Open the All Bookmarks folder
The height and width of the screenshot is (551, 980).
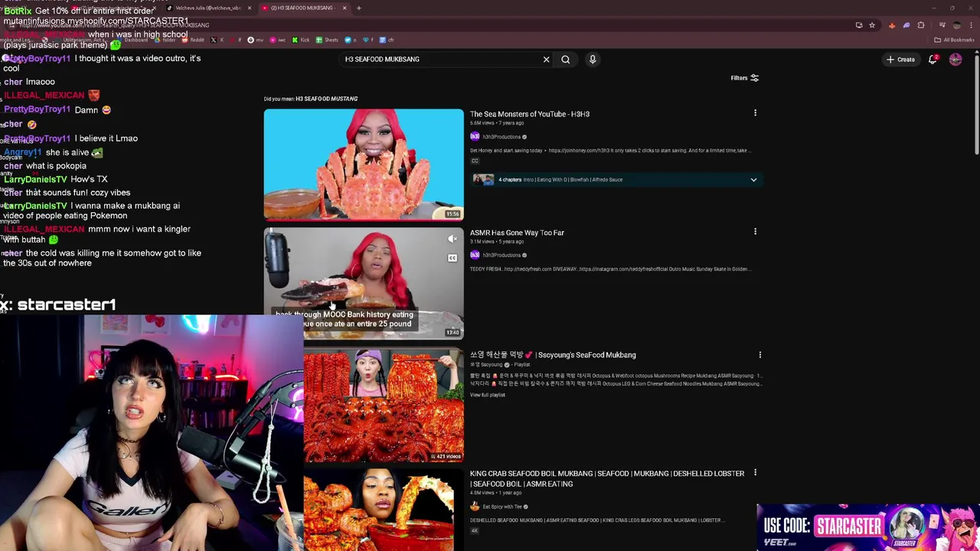tap(953, 40)
